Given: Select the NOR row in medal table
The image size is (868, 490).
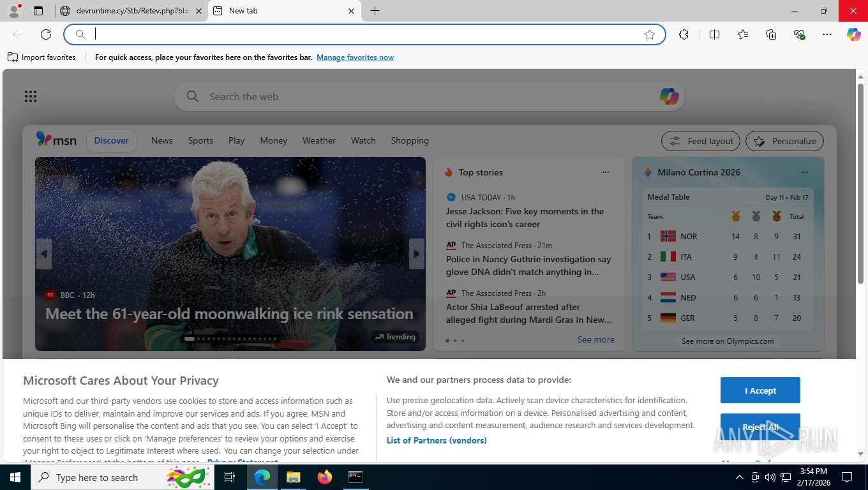Looking at the screenshot, I should 728,236.
